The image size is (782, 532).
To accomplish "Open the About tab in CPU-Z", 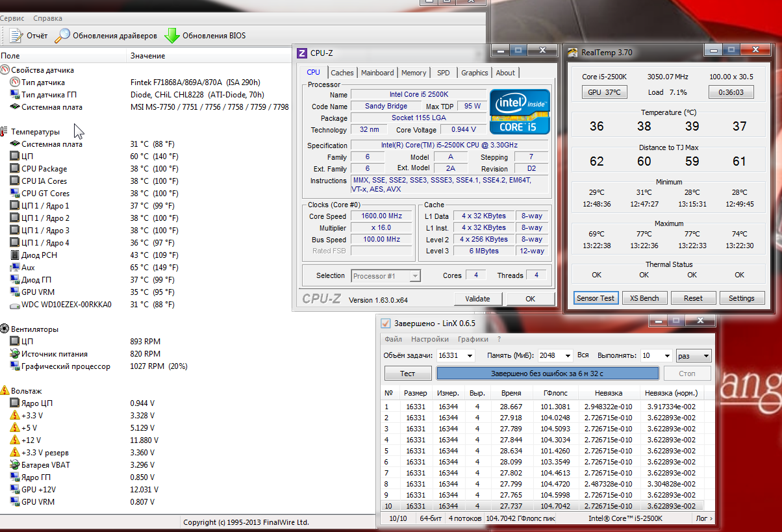I will tap(505, 73).
